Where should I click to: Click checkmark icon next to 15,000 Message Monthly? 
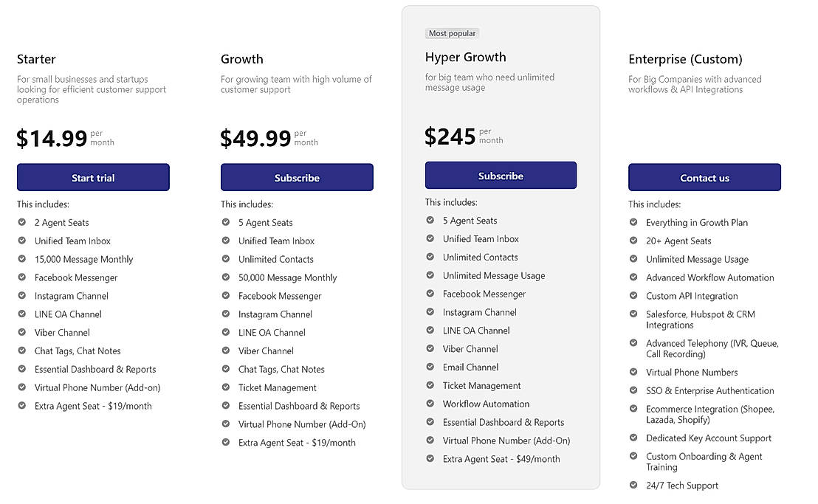(x=22, y=259)
